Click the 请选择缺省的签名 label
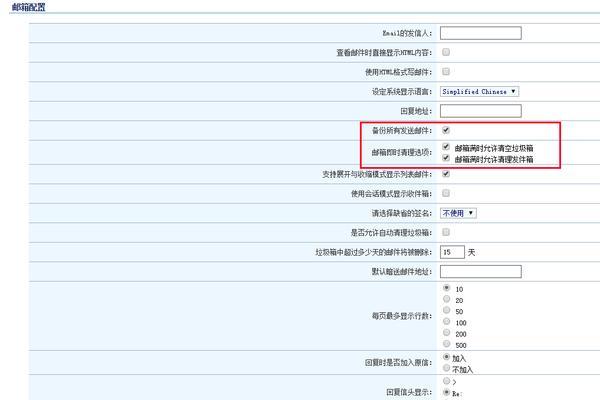The width and height of the screenshot is (600, 400). tap(402, 213)
